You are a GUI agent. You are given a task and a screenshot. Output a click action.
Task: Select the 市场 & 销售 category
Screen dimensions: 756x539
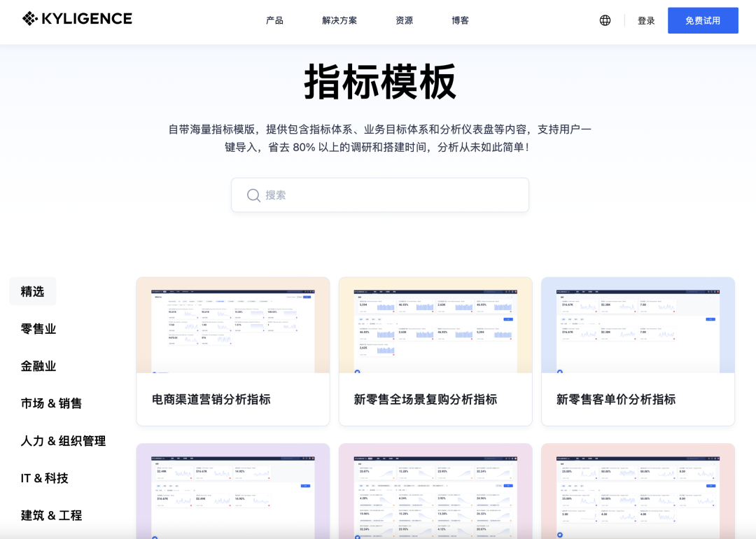[51, 403]
